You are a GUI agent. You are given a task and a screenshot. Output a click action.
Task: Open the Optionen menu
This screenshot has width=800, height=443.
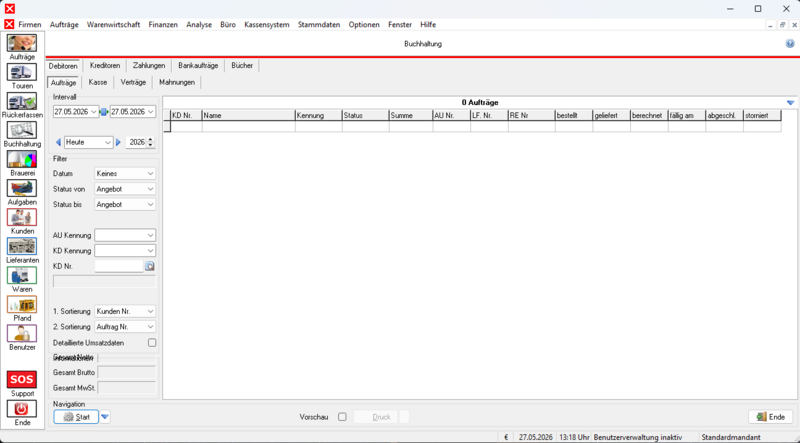364,24
